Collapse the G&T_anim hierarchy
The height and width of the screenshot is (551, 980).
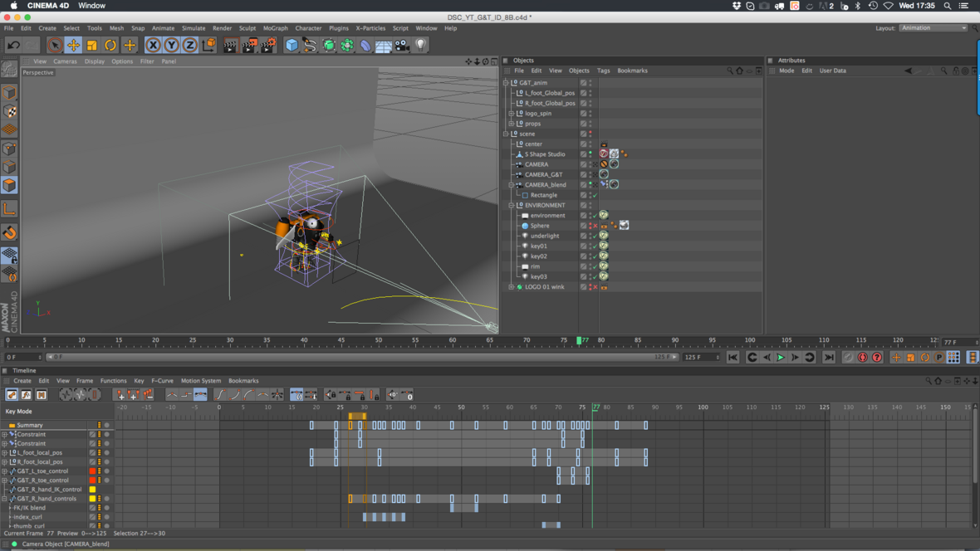point(506,83)
